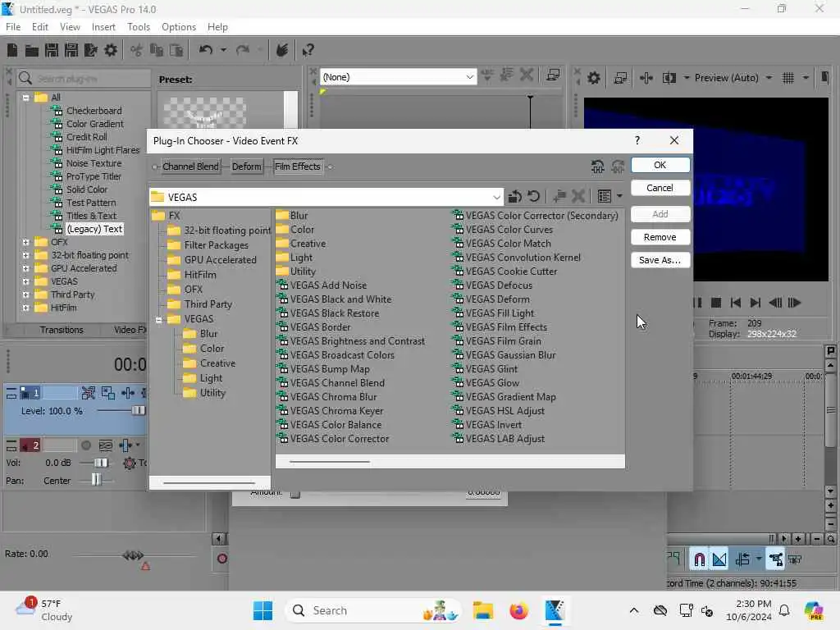Click the dialog help question mark
This screenshot has width=840, height=630.
point(637,140)
